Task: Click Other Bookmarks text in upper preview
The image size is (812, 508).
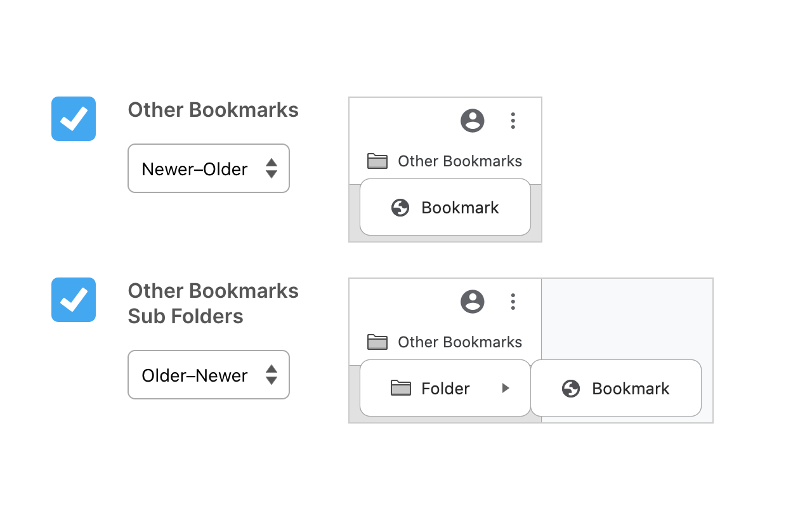Action: [460, 161]
